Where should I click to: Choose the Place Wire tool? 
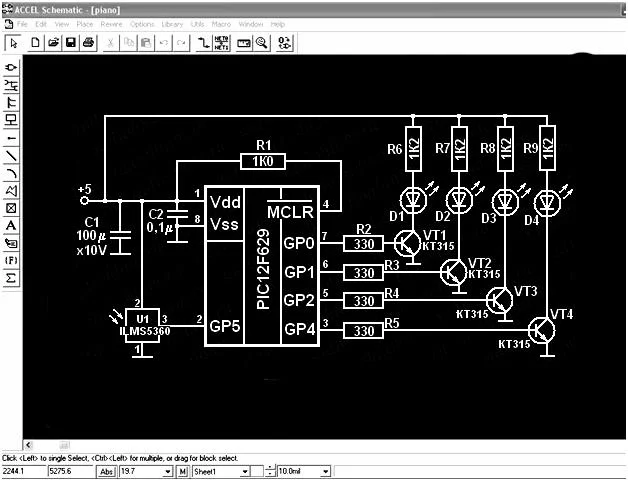point(11,85)
